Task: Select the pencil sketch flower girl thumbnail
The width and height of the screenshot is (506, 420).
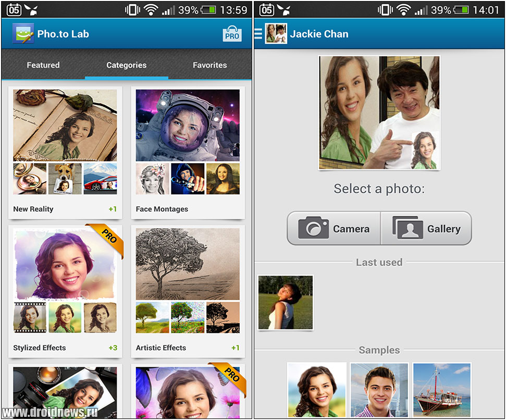Action: [x=152, y=179]
